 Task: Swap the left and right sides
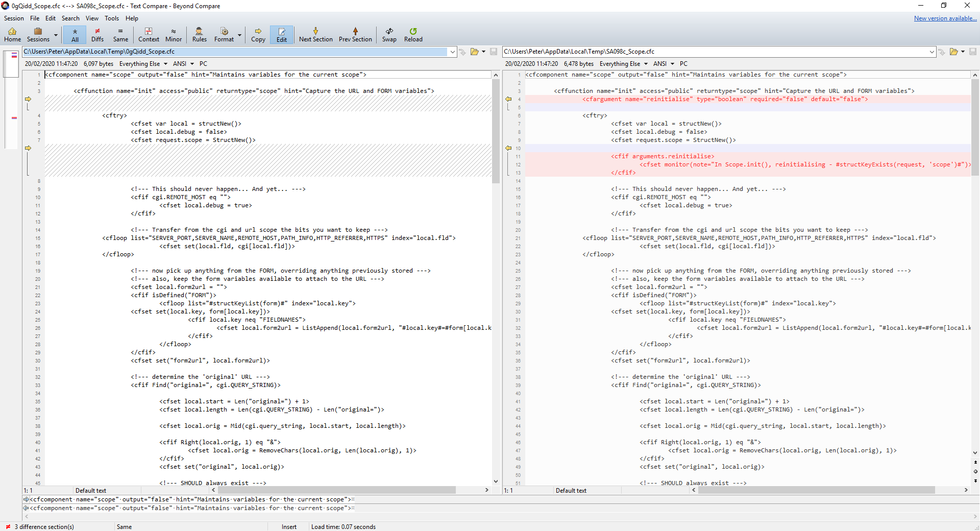click(x=389, y=35)
